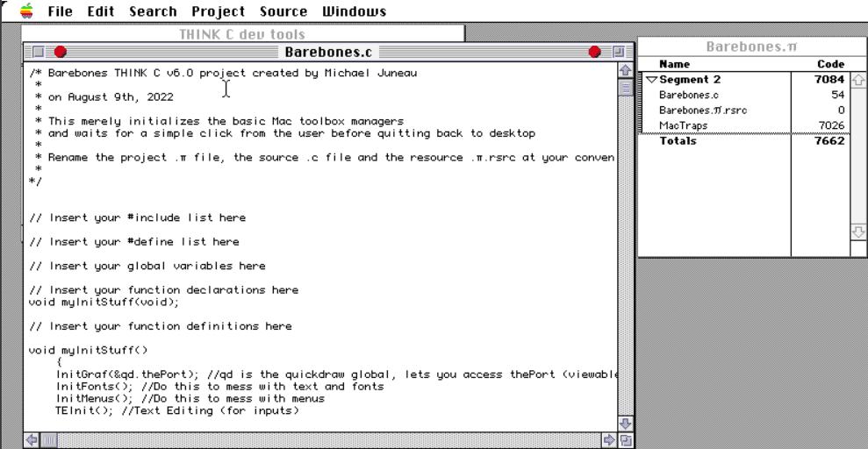868x449 pixels.
Task: Click the red dot left of Barebones.c title
Action: coord(61,52)
